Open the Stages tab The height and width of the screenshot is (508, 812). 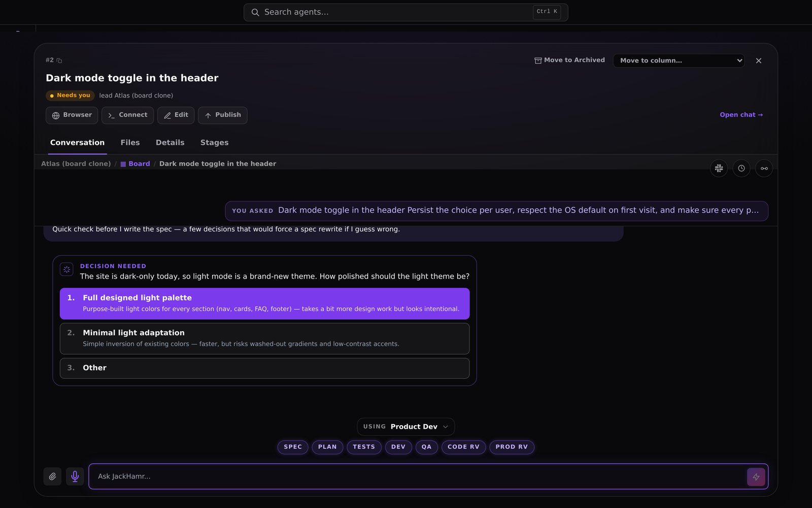point(214,143)
